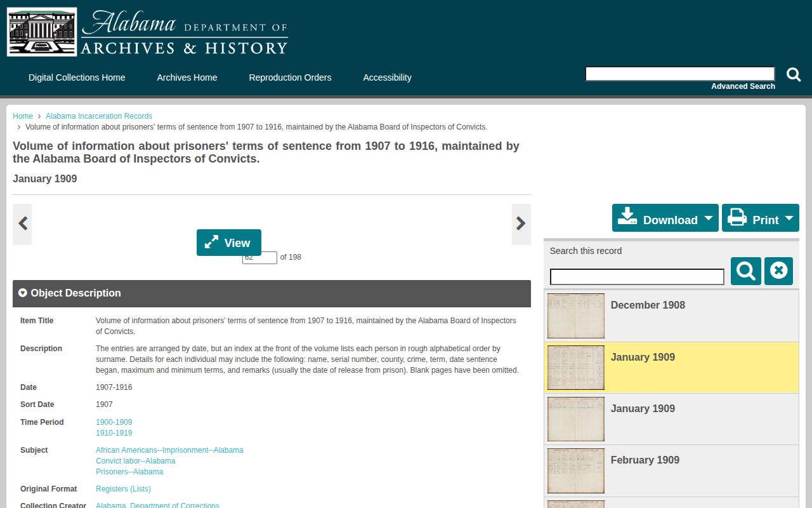Open the Print dropdown
This screenshot has width=812, height=508.
tap(761, 218)
